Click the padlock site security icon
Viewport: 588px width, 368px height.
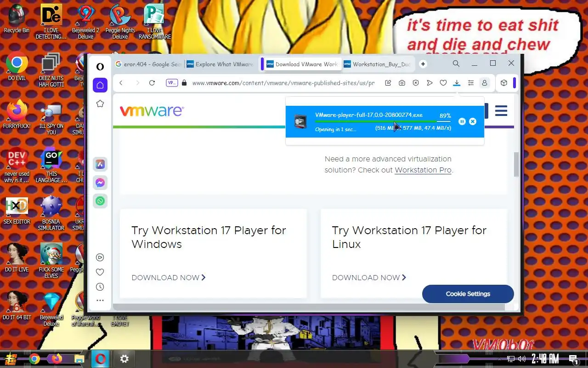pos(184,83)
